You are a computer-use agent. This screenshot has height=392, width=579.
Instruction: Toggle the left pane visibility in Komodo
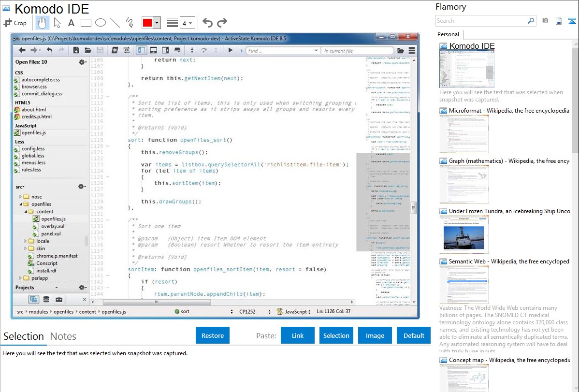pyautogui.click(x=142, y=50)
